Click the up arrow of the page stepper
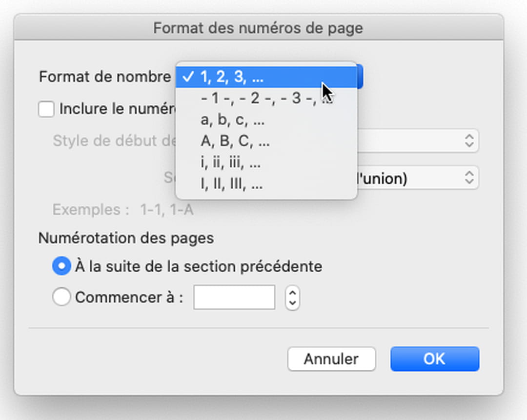 coord(292,293)
